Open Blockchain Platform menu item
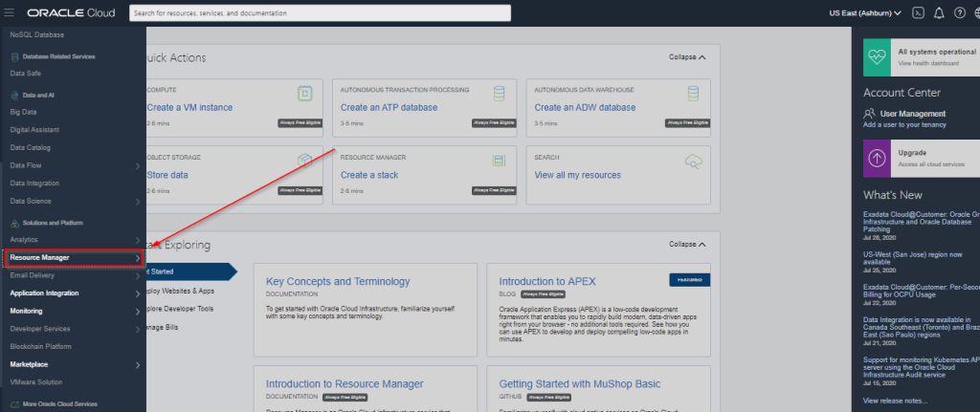Viewport: 980px width, 412px height. [x=40, y=346]
